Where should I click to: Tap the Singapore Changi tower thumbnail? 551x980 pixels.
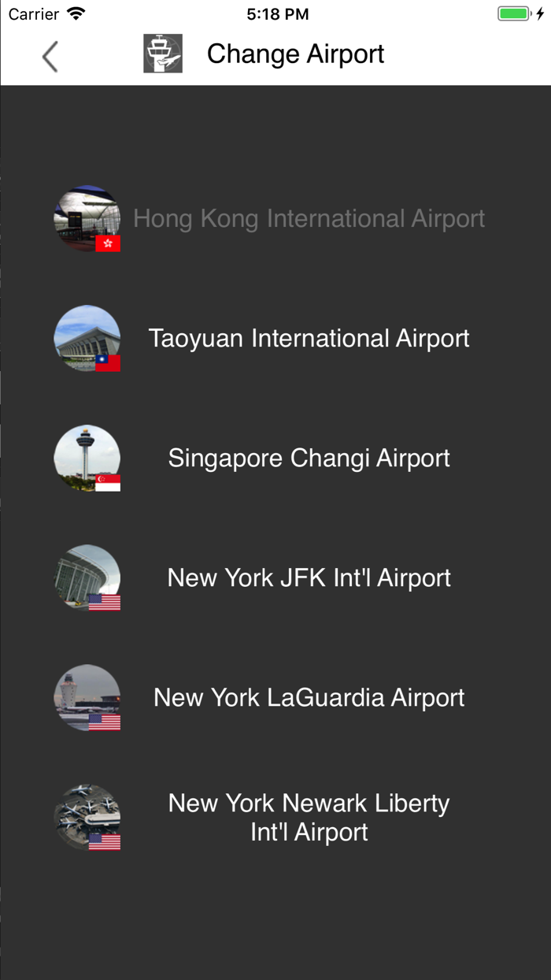[x=87, y=458]
